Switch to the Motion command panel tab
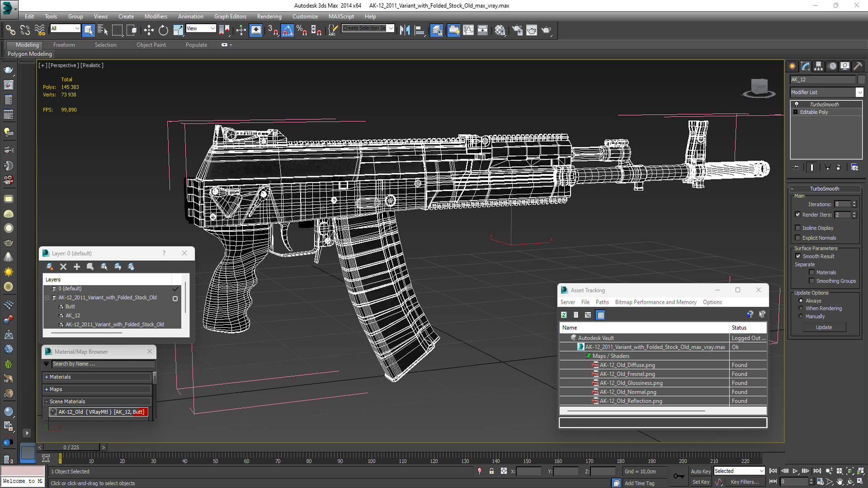 832,66
